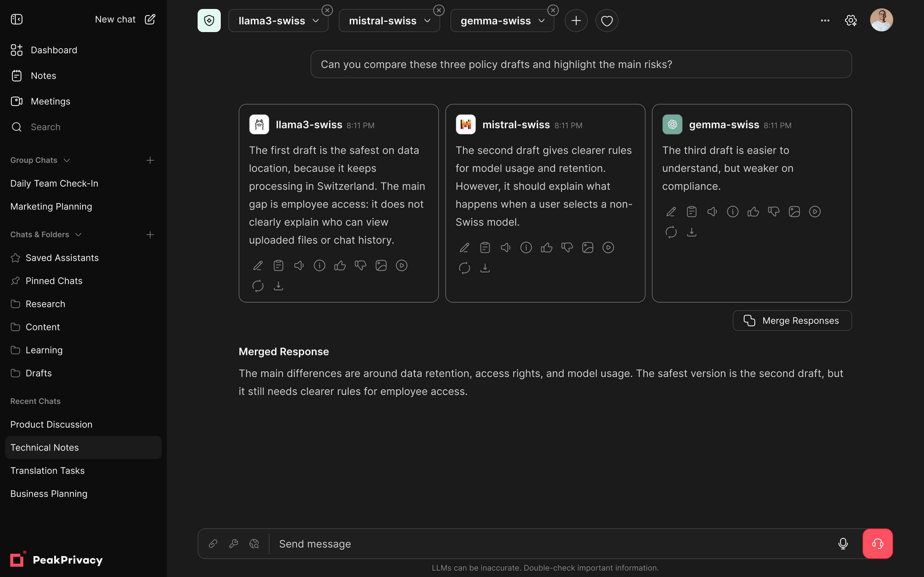This screenshot has height=577, width=924.
Task: Click the read-aloud speaker icon for llama3-swiss
Action: [x=299, y=265]
